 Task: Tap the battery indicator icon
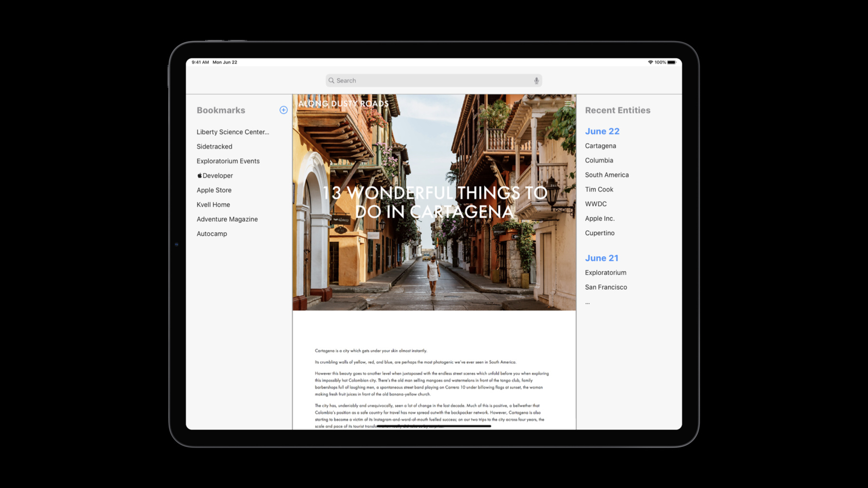point(672,62)
